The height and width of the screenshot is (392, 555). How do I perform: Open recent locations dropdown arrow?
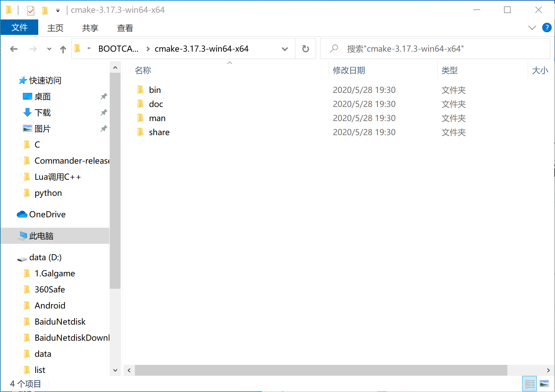(x=49, y=49)
